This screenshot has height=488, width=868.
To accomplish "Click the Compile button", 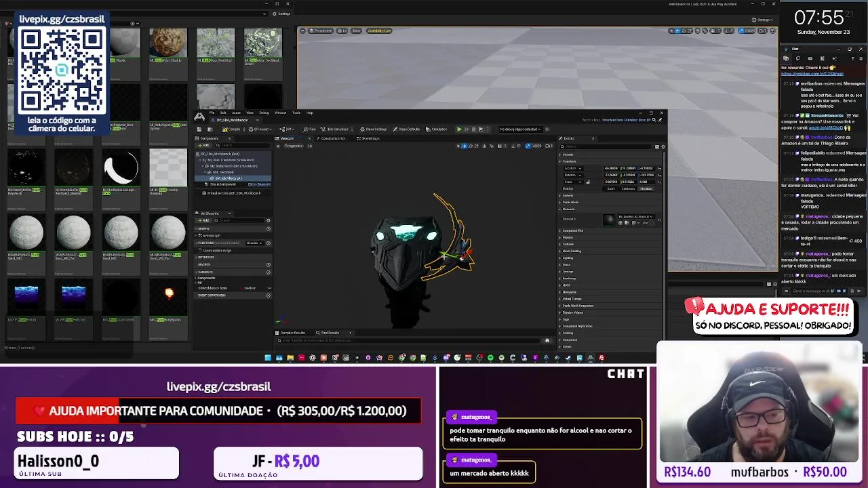I will pyautogui.click(x=231, y=129).
